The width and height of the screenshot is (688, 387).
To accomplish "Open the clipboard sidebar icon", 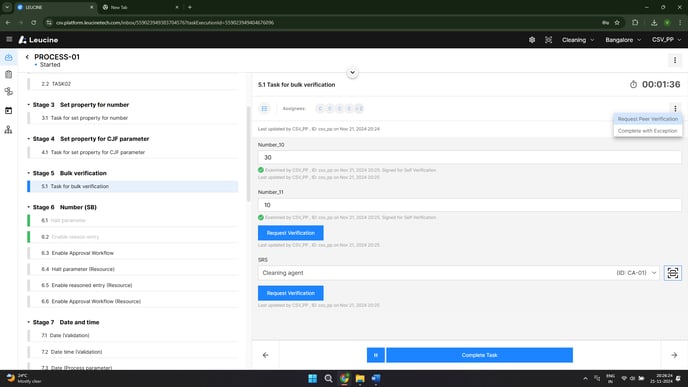I will point(8,74).
